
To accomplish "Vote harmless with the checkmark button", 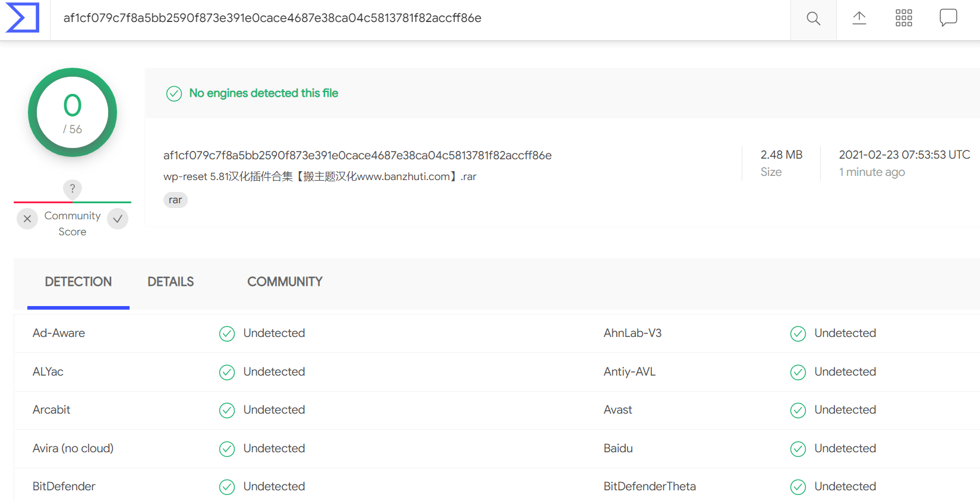I will click(118, 219).
